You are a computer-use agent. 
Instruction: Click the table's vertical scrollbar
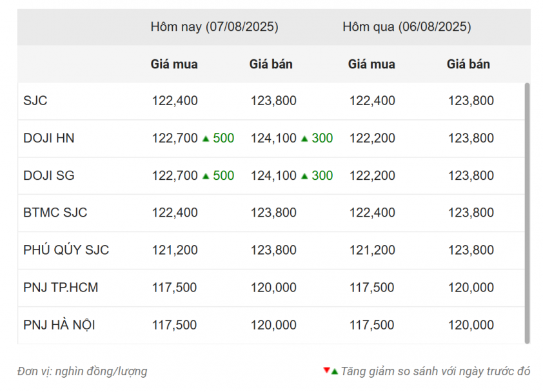(x=527, y=213)
